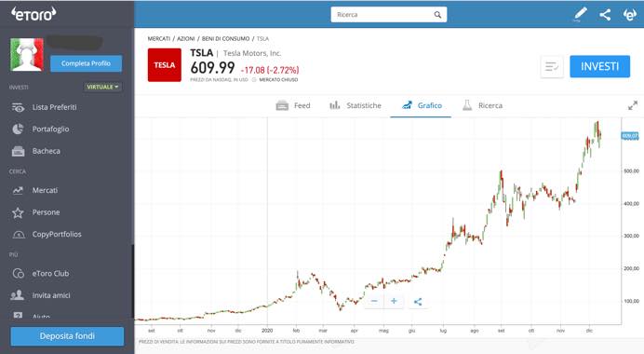The height and width of the screenshot is (354, 644).
Task: Open CopyPortfolios in the sidebar
Action: click(x=57, y=234)
